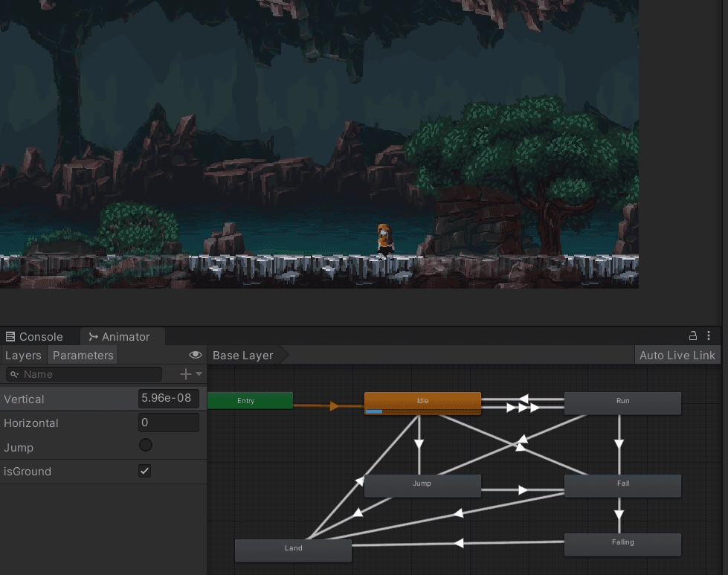
Task: Switch to the Console tab
Action: [x=34, y=336]
